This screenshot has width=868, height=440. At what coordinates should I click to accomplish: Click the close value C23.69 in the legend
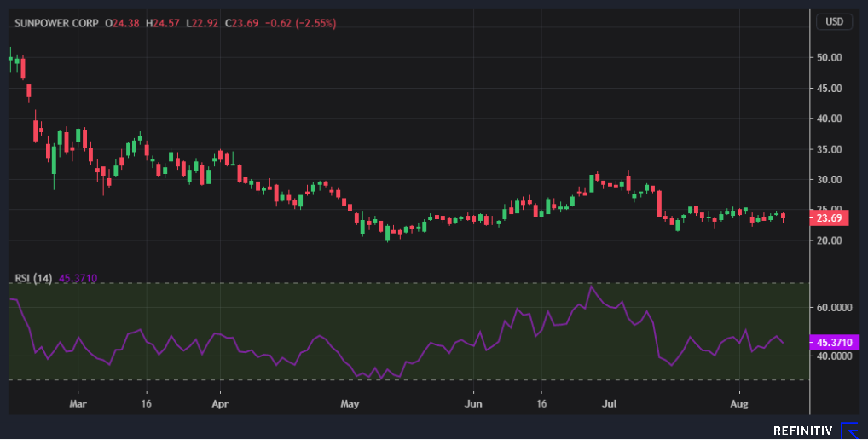(242, 23)
